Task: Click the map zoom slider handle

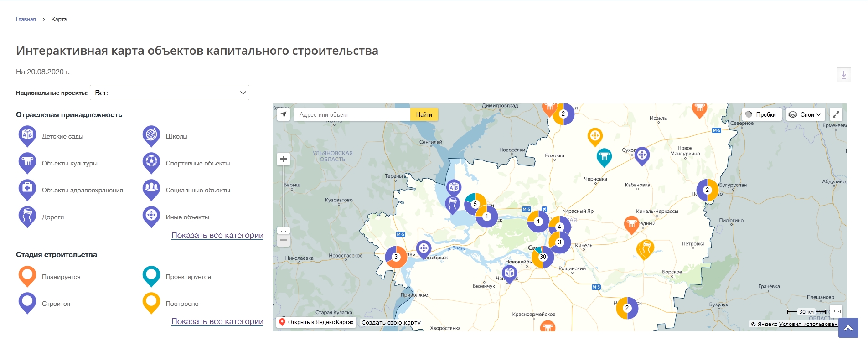Action: [x=284, y=231]
